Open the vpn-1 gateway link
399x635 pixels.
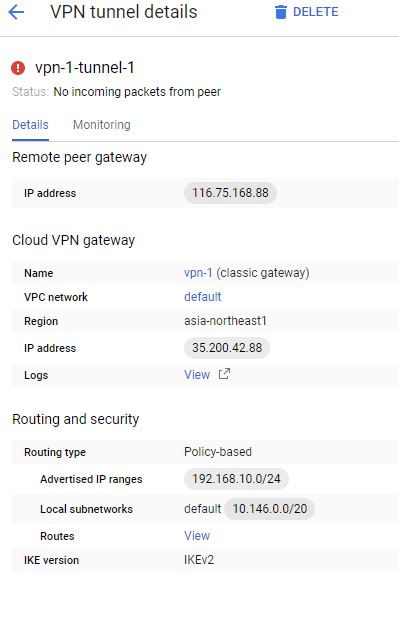pyautogui.click(x=198, y=273)
